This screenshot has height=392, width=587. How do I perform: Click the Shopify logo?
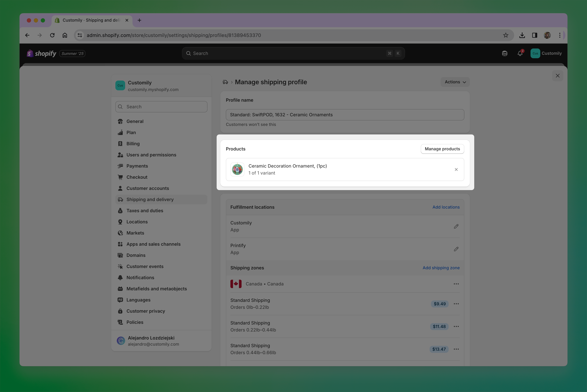tap(30, 53)
